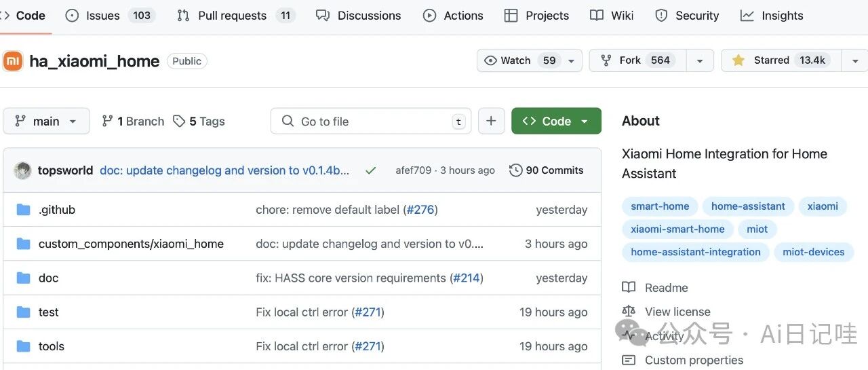Screen dimensions: 868x370
Task: Open the Security tab
Action: 687,16
